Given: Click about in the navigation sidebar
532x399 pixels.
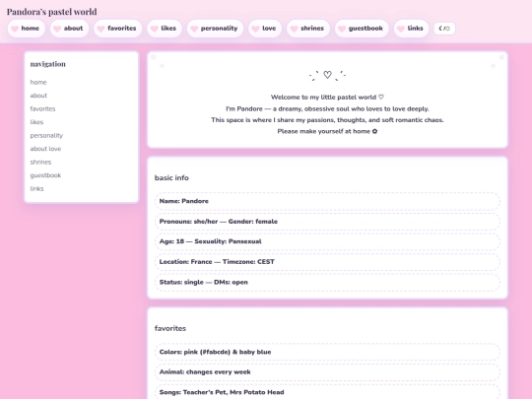Looking at the screenshot, I should pyautogui.click(x=38, y=96).
